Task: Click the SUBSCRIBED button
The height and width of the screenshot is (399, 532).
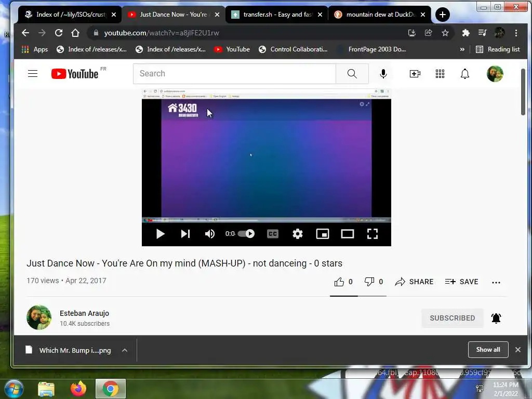Action: tap(453, 318)
